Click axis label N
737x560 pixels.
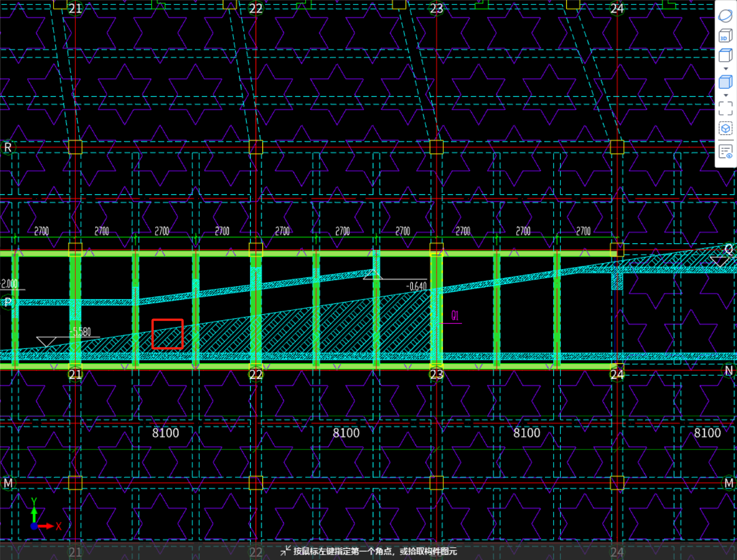click(728, 371)
